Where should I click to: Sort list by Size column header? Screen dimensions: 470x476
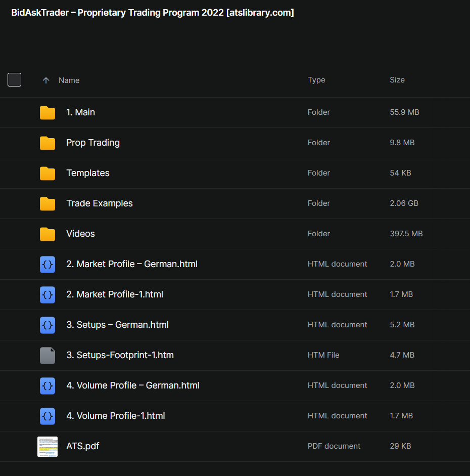(397, 80)
